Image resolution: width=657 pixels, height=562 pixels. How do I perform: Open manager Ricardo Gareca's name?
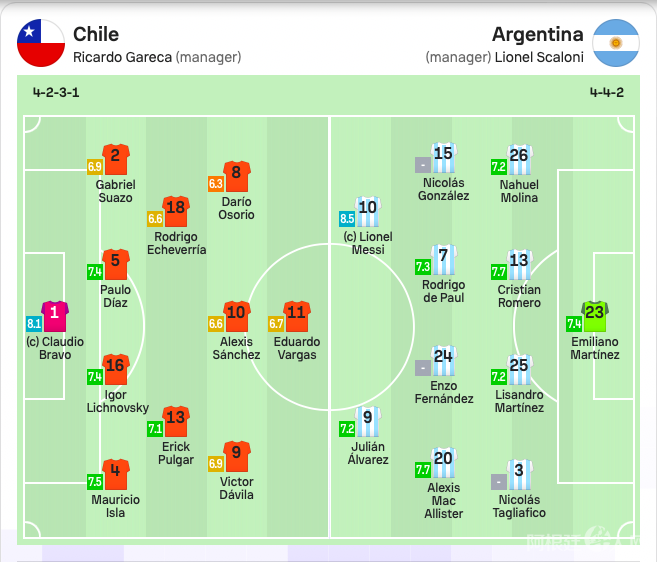[123, 57]
